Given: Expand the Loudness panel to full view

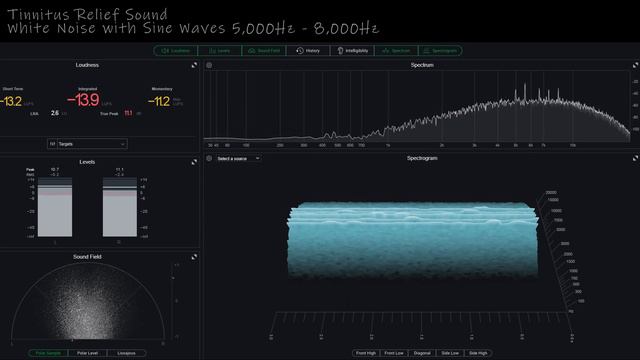Looking at the screenshot, I should point(194,65).
